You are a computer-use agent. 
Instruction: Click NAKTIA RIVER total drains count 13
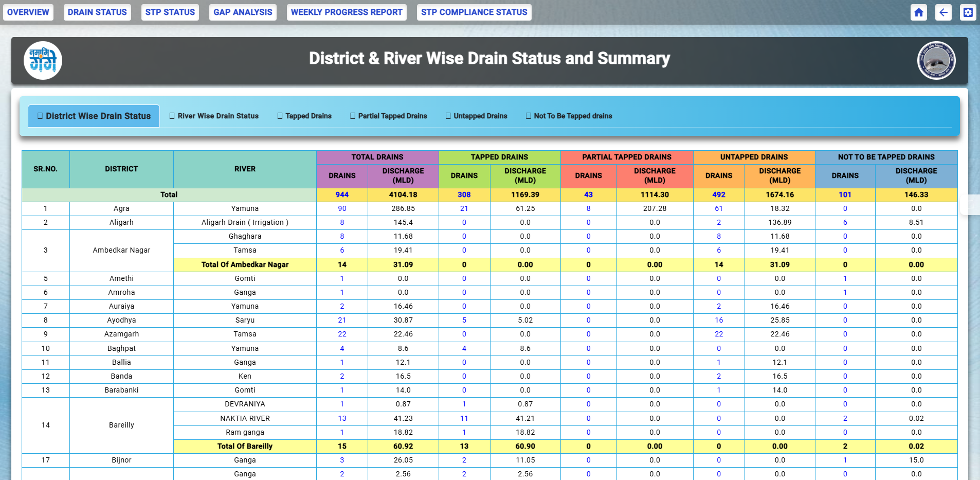coord(342,418)
